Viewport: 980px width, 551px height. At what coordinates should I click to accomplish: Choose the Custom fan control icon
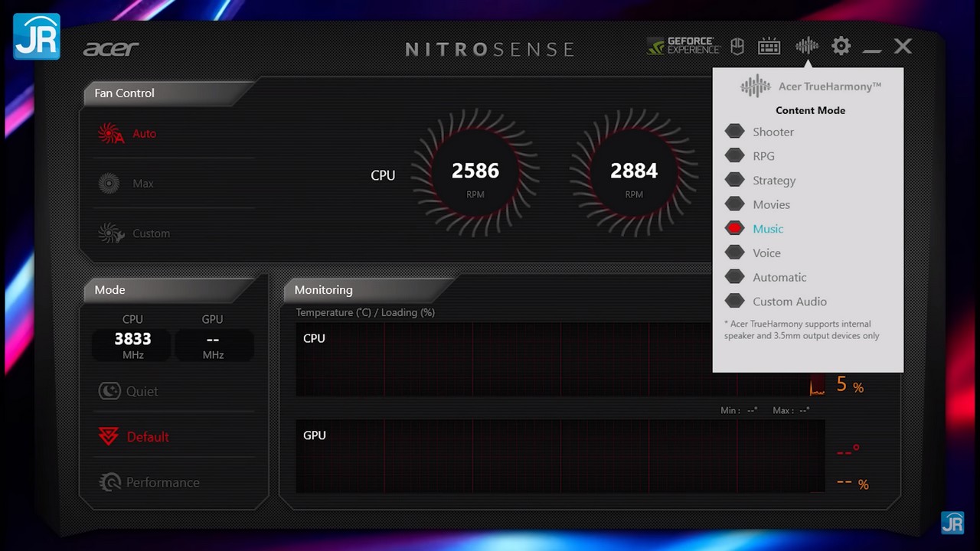[x=111, y=233]
